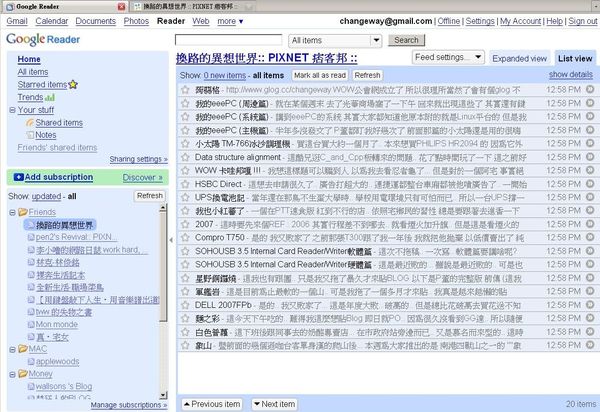Click subscriptions list scroll down arrow
600x412 pixels.
(163, 395)
